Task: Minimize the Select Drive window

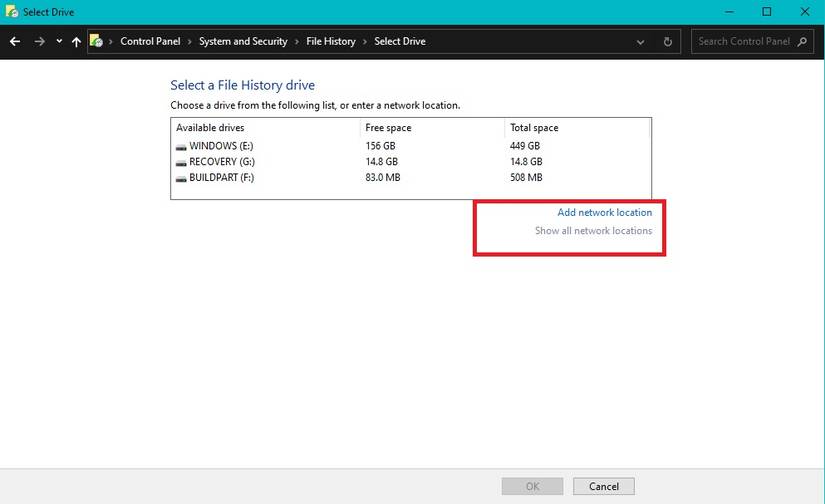Action: click(x=729, y=12)
